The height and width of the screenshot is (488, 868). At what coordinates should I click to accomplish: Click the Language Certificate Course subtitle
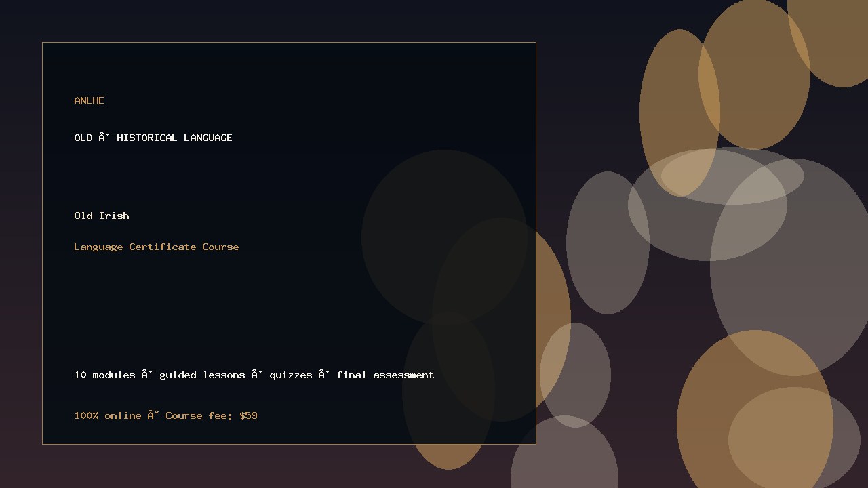click(x=157, y=247)
